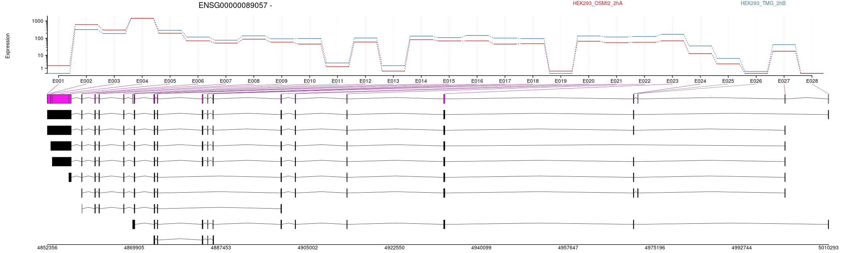Pick exon label E009
The width and height of the screenshot is (868, 253).
pyautogui.click(x=281, y=81)
